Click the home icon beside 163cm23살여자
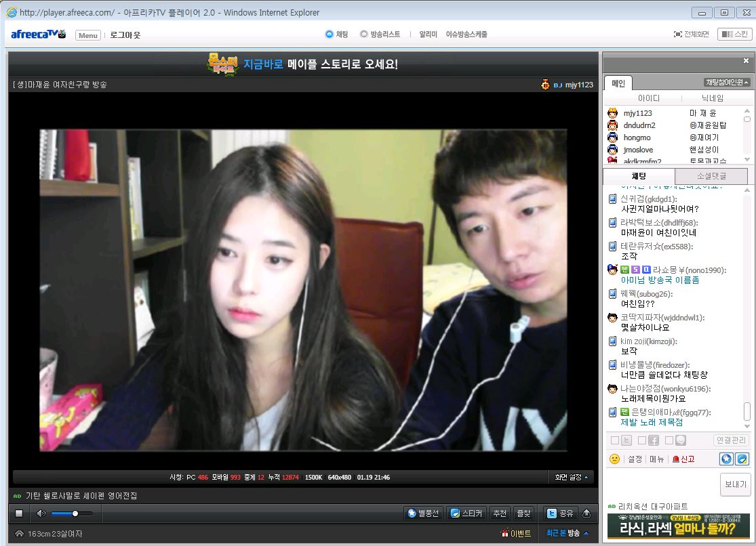 19,534
